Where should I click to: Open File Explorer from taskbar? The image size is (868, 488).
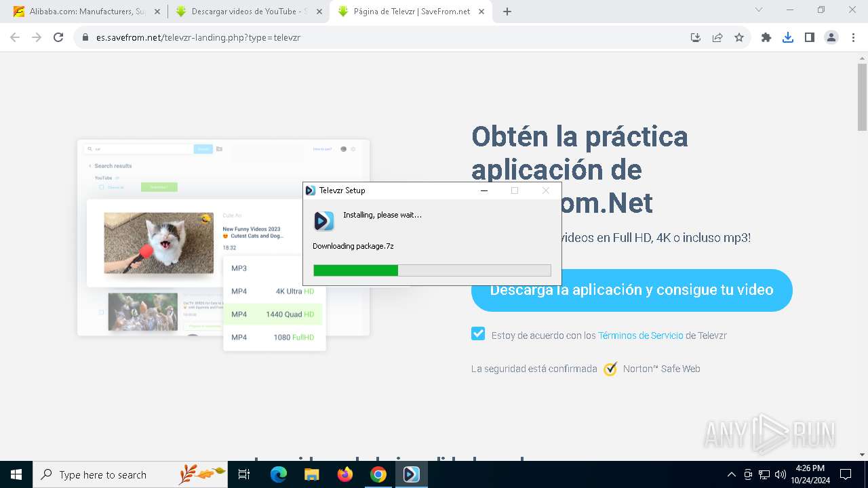pos(311,474)
